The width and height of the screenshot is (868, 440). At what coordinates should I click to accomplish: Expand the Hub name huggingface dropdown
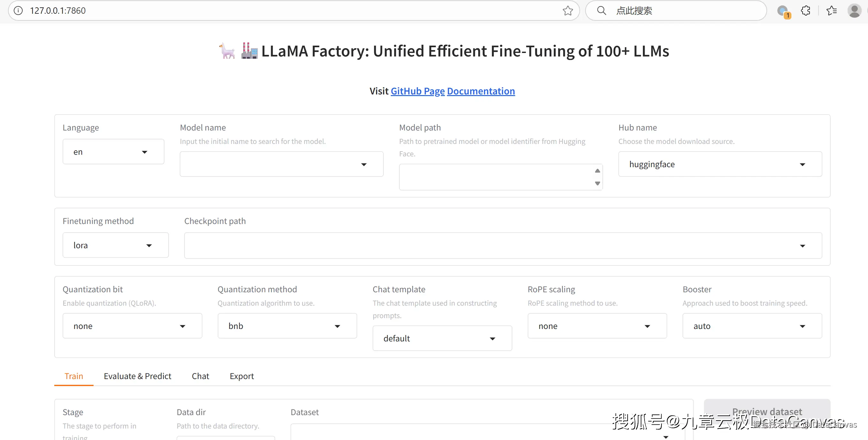tap(720, 164)
